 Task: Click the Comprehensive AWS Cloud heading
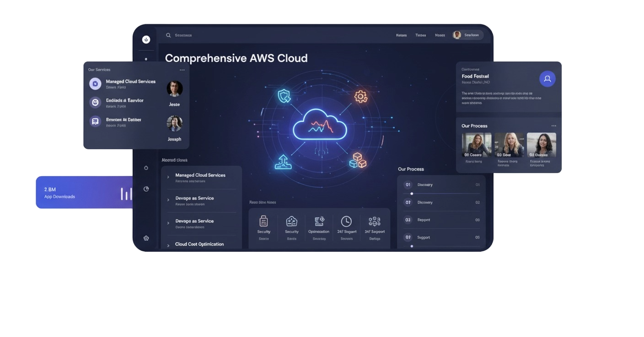236,58
